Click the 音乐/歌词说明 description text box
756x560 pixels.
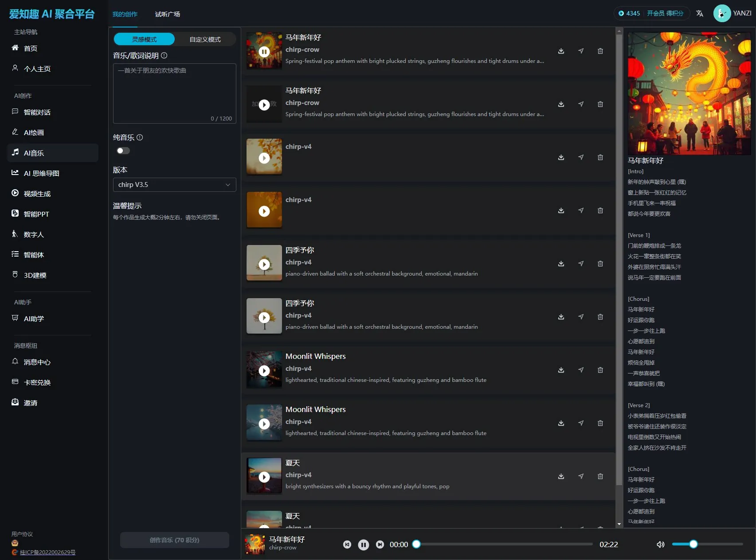click(174, 93)
